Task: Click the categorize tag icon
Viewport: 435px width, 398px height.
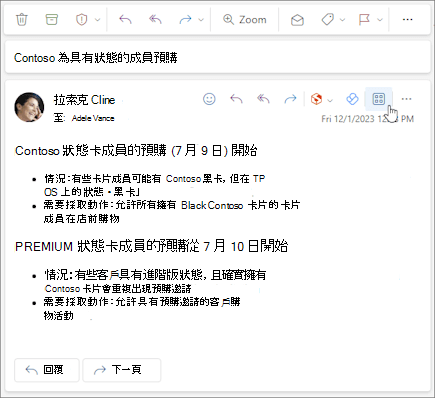Action: (328, 20)
